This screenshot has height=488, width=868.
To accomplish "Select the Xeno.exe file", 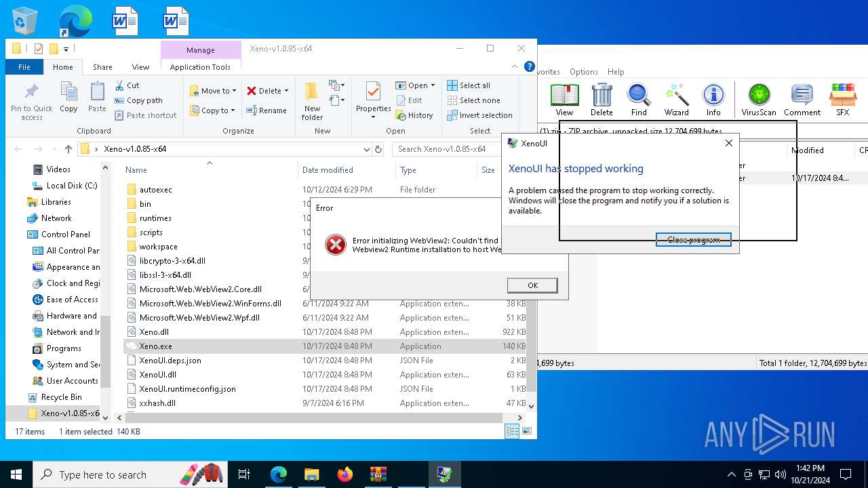I will (155, 346).
